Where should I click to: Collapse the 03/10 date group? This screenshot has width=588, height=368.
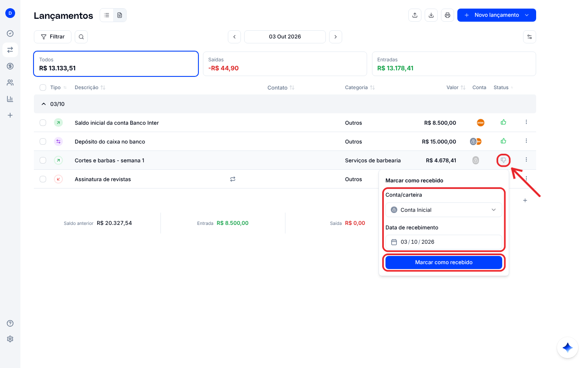(x=44, y=104)
